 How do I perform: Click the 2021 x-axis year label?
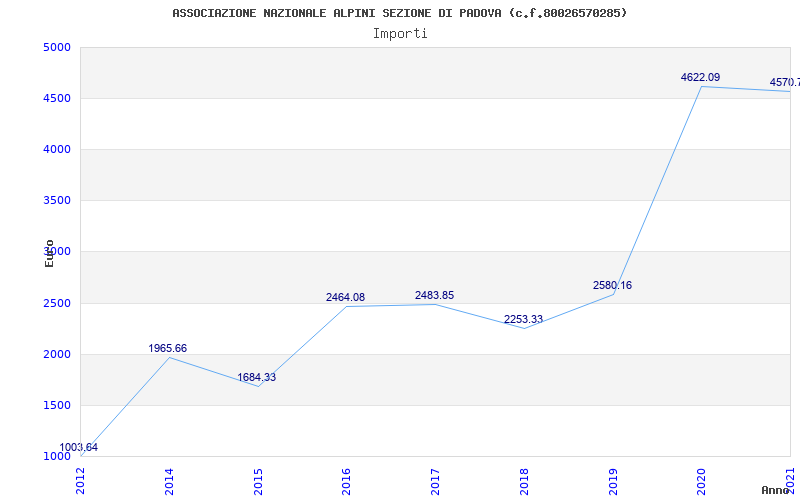[790, 482]
